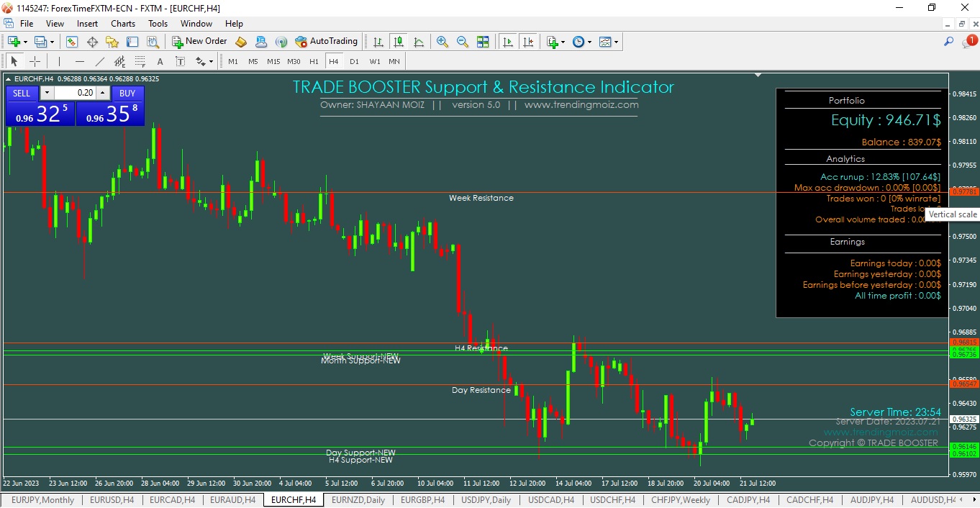
Task: Draw a trendline with the trendline tool
Action: pyautogui.click(x=100, y=61)
